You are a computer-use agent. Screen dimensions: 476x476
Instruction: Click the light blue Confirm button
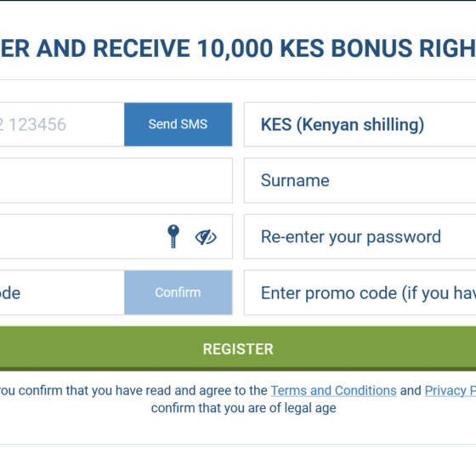pyautogui.click(x=178, y=292)
